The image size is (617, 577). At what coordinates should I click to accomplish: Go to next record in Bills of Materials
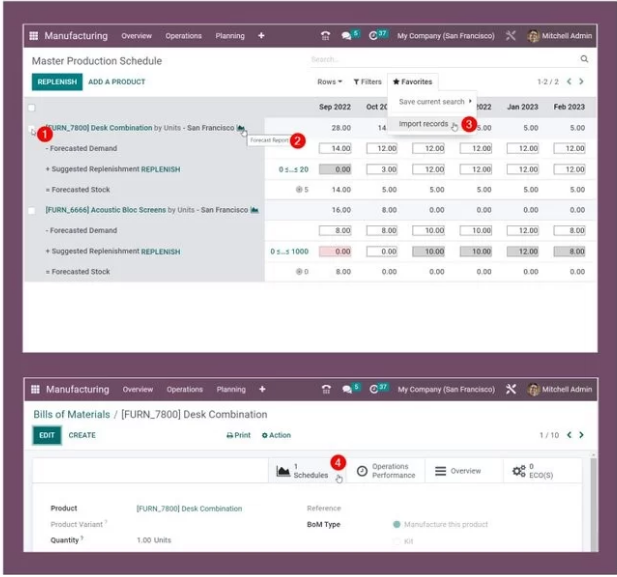pos(581,435)
